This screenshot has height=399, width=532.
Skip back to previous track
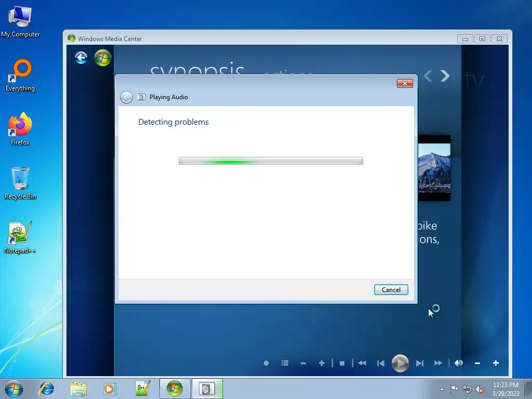[381, 363]
